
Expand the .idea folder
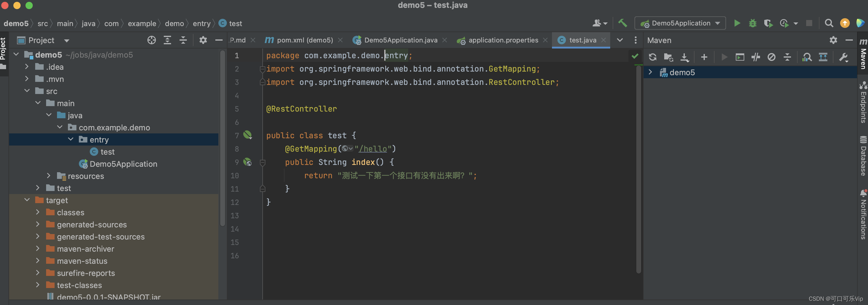click(x=27, y=67)
